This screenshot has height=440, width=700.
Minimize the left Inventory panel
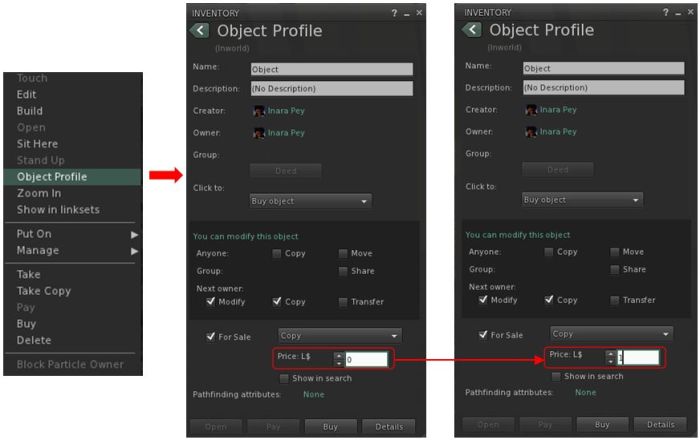coord(407,14)
